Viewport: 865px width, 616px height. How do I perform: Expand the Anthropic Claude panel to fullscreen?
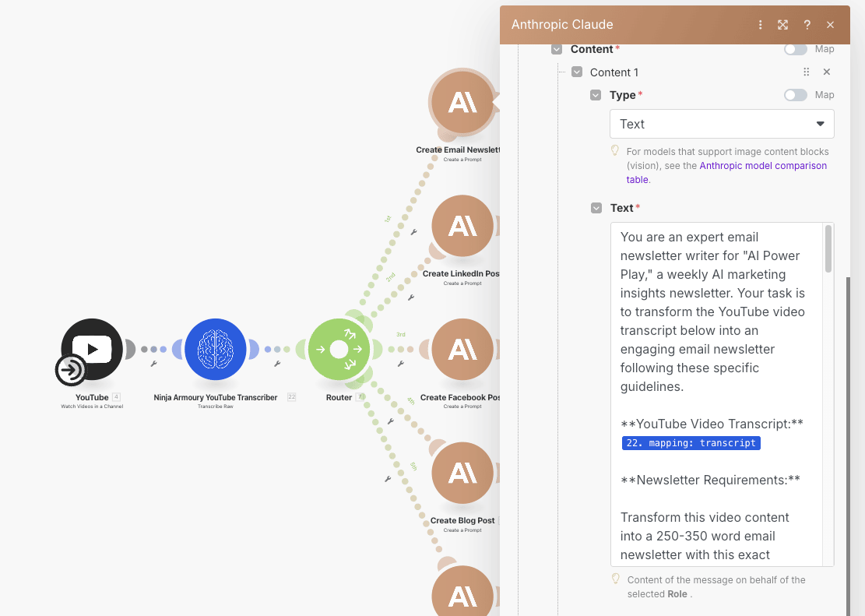point(782,25)
